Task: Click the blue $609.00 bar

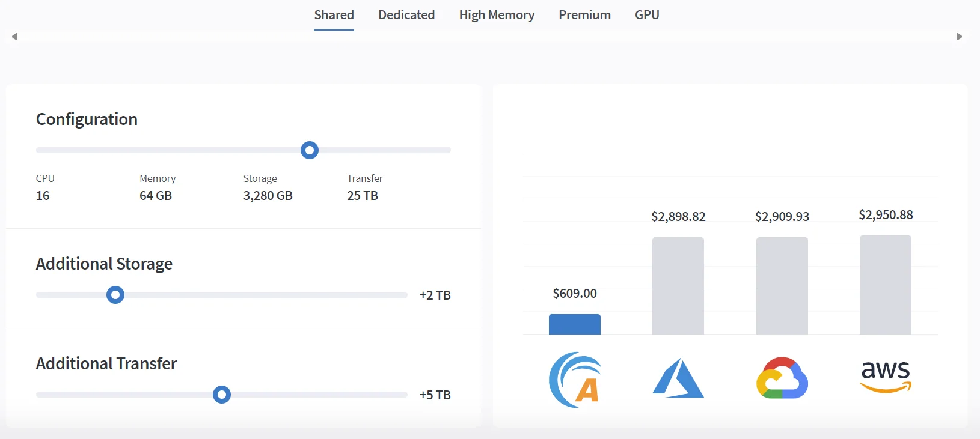Action: (575, 324)
